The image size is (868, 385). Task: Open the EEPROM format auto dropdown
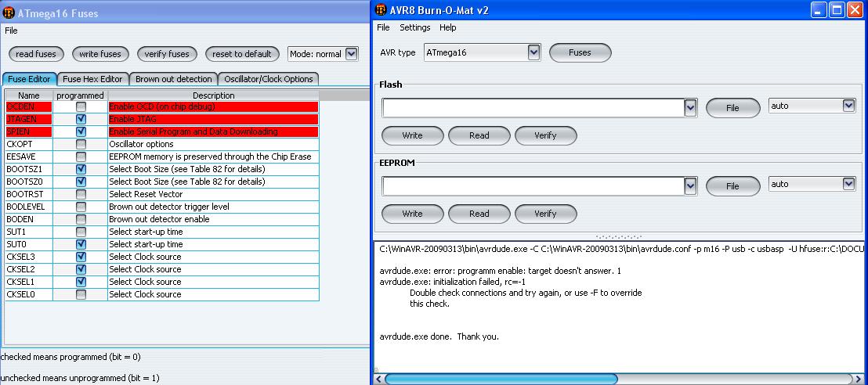(812, 184)
